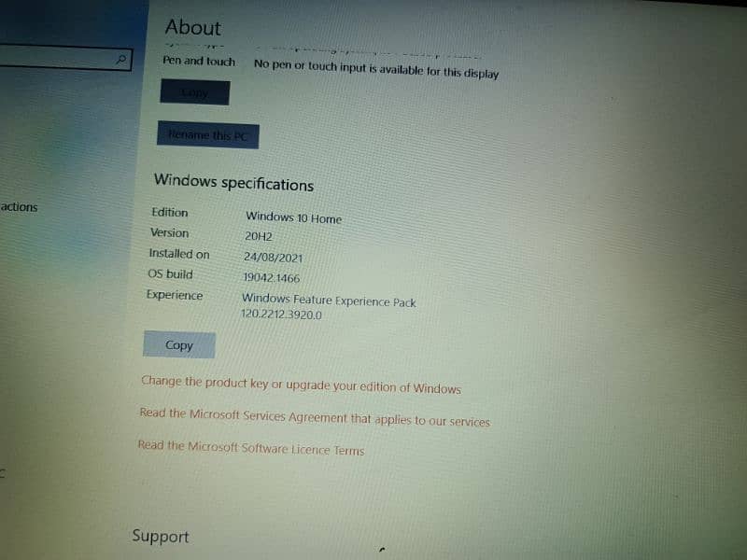Click the Copy button under Windows specifications
The image size is (747, 560).
[179, 344]
